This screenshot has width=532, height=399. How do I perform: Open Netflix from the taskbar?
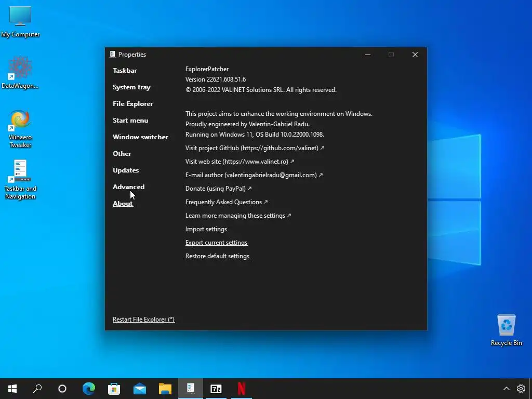pyautogui.click(x=242, y=389)
